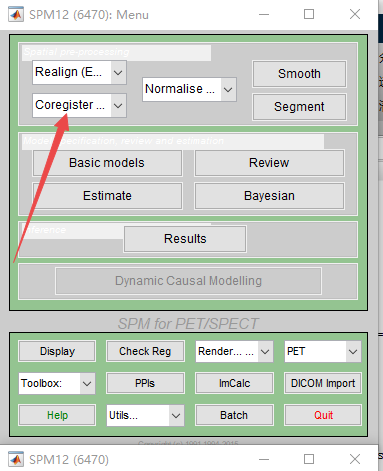The image size is (383, 471).
Task: Click the red Quit button
Action: tap(323, 415)
